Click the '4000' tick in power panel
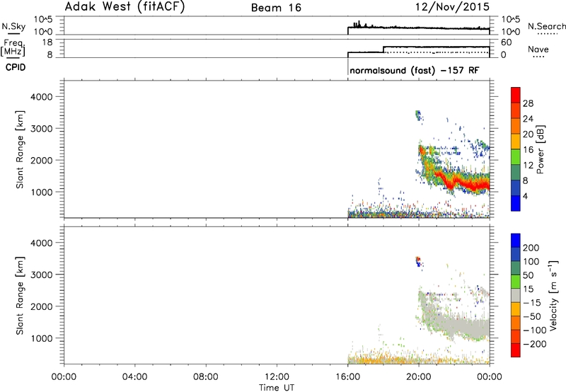 (x=42, y=97)
